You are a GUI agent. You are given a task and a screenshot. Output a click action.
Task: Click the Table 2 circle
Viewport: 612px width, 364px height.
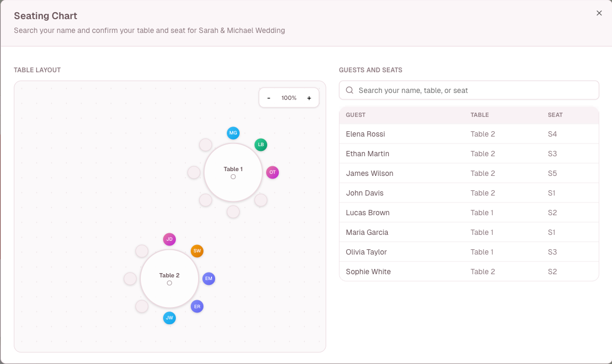(169, 278)
